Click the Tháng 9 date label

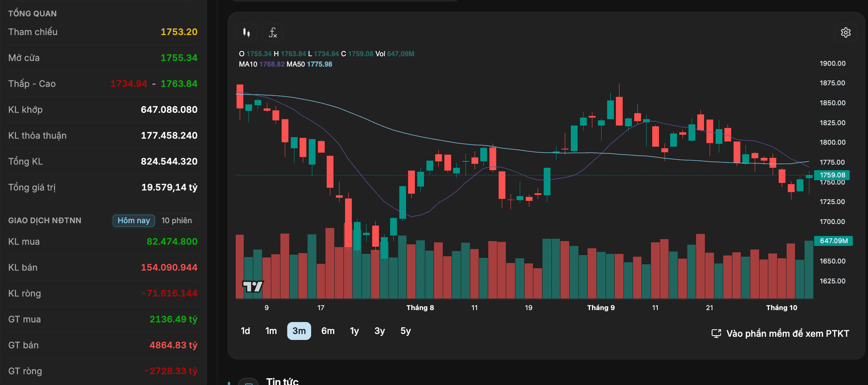[601, 308]
